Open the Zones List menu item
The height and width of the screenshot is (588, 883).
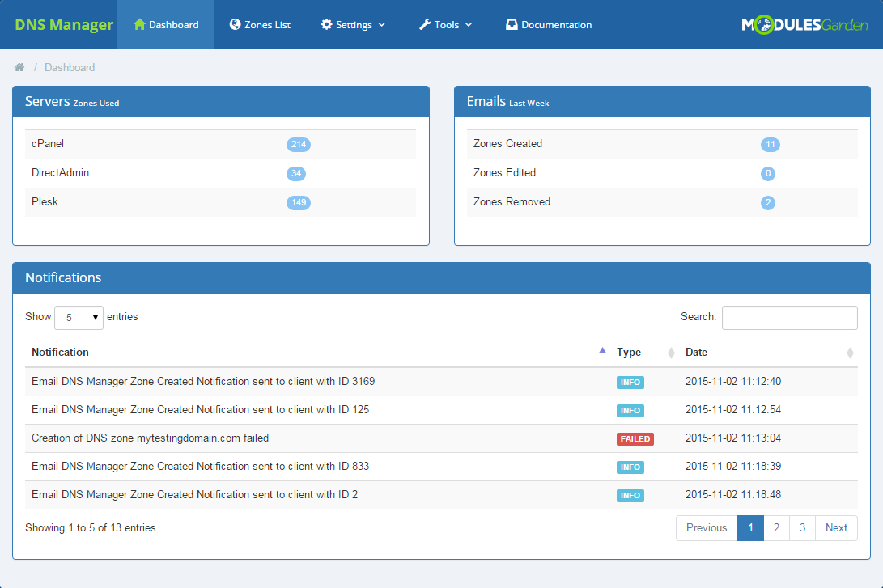point(260,25)
